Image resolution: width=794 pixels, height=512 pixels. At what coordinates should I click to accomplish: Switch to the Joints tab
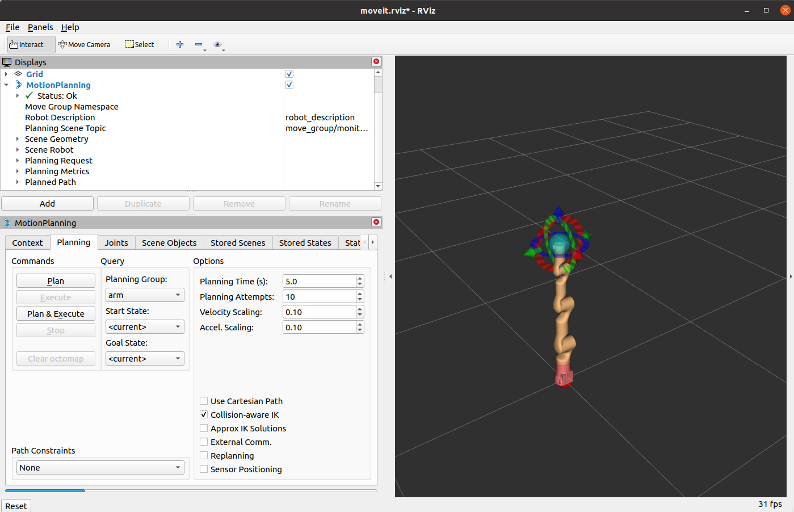pos(116,243)
